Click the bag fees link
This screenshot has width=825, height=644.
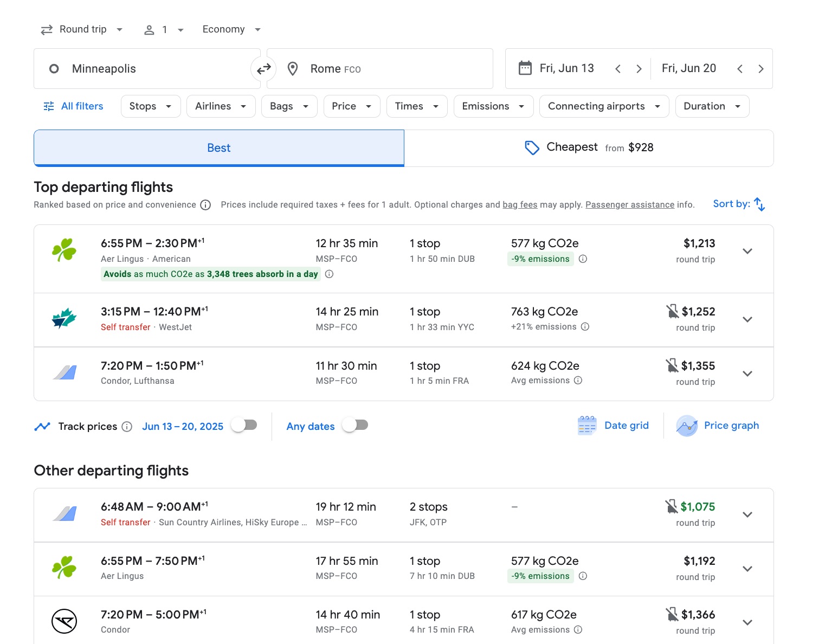[x=519, y=204]
